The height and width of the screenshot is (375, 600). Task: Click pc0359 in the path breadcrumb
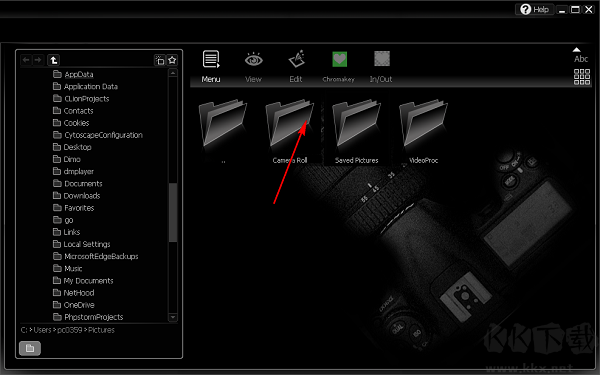click(x=70, y=330)
